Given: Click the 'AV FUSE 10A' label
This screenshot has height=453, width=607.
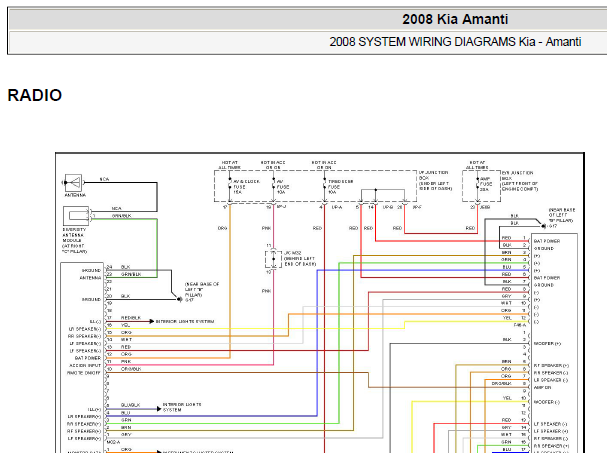Looking at the screenshot, I should (x=283, y=187).
